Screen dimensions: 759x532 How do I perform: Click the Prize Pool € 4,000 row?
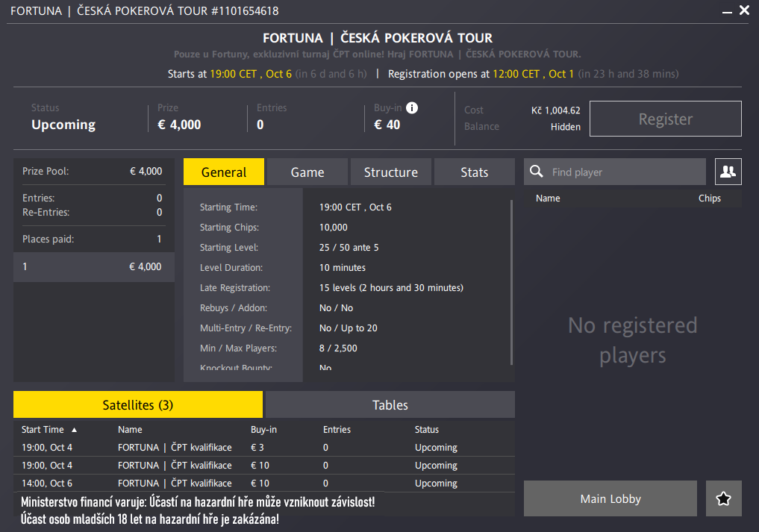click(x=92, y=172)
